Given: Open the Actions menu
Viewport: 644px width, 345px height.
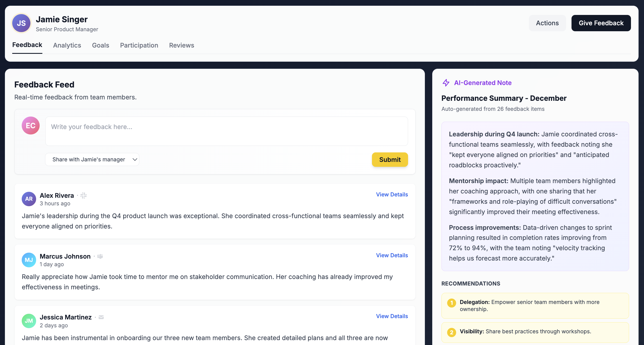Looking at the screenshot, I should point(547,23).
